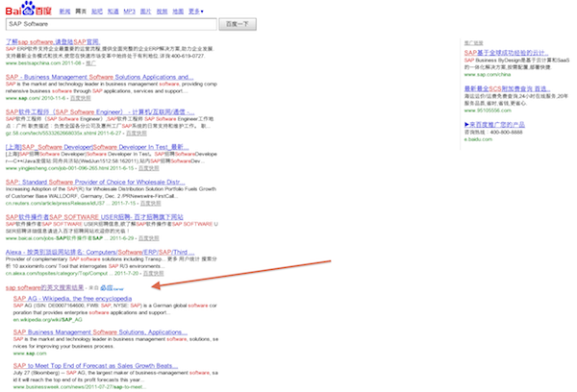Click the www.sap.com/china URL in sidebar
Screen dimensions: 577x392
(x=488, y=75)
